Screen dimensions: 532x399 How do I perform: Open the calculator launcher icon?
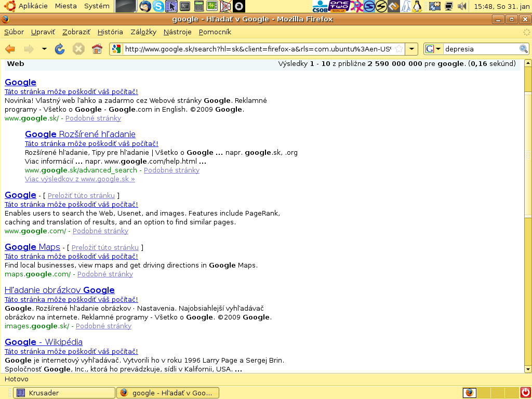(199, 6)
